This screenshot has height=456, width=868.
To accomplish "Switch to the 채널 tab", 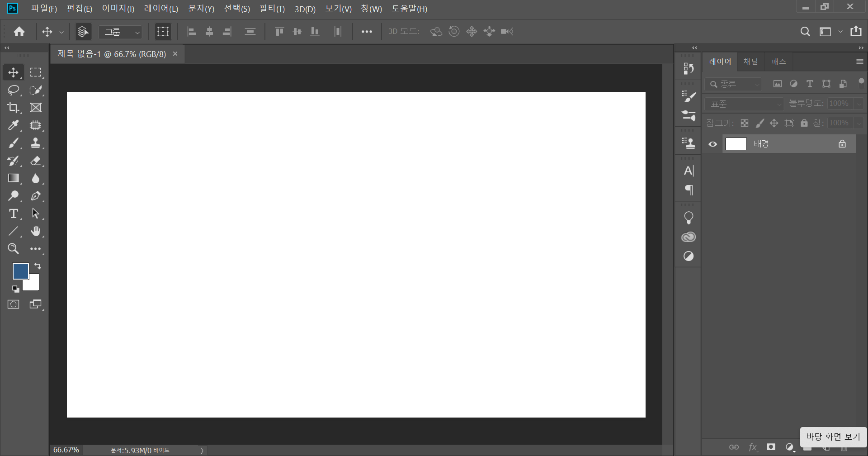I will (x=750, y=62).
